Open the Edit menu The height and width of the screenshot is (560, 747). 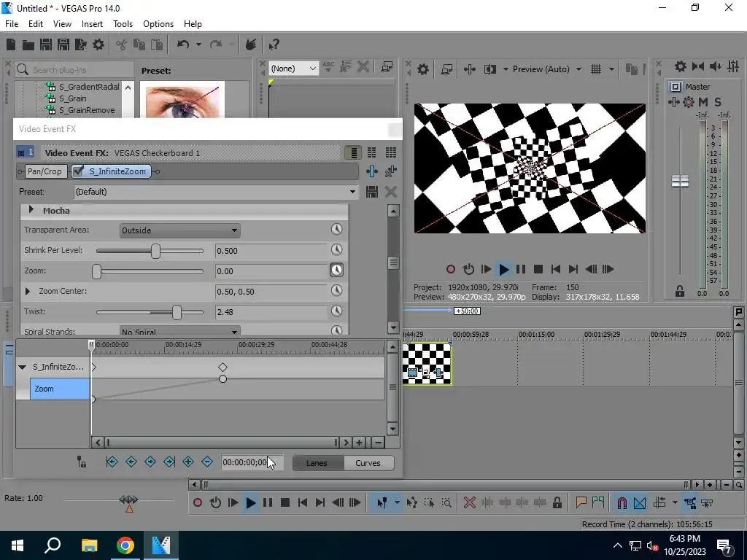[36, 24]
